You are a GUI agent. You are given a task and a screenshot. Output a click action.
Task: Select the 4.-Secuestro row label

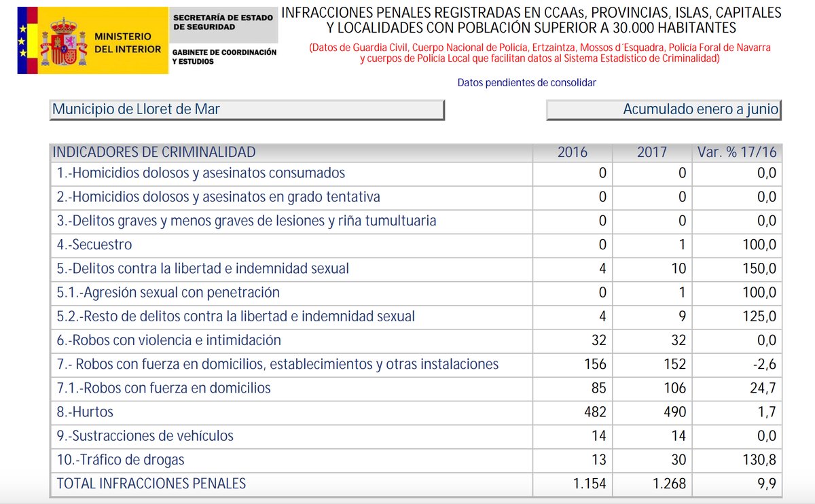[94, 245]
